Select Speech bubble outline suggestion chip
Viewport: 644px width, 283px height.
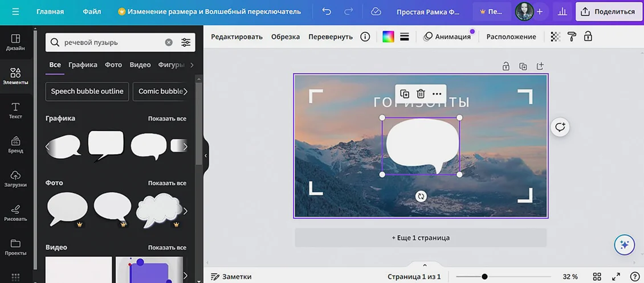pyautogui.click(x=87, y=92)
